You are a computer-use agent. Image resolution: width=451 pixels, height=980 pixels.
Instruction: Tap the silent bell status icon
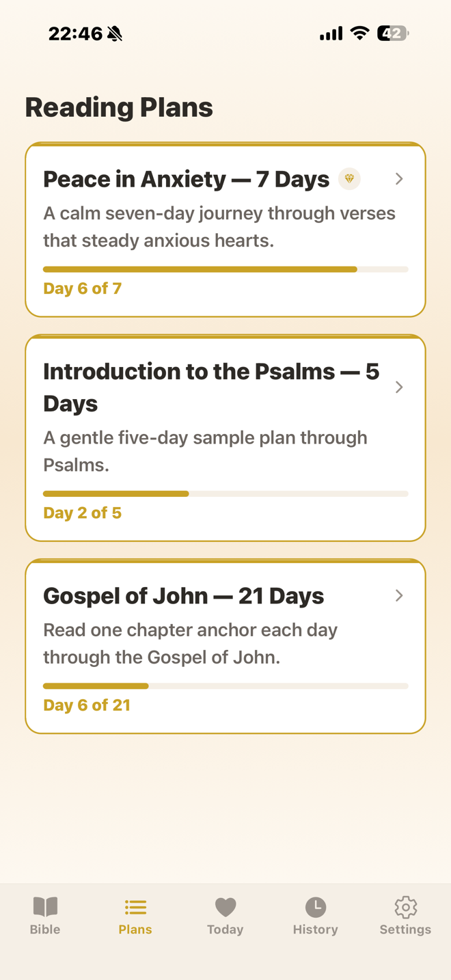point(115,33)
